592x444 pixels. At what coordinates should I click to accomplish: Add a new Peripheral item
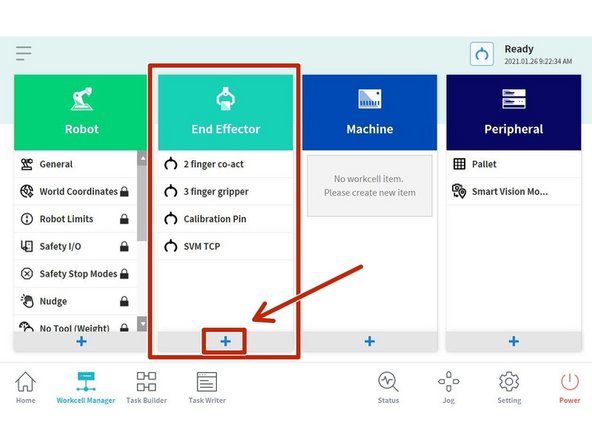pos(513,341)
